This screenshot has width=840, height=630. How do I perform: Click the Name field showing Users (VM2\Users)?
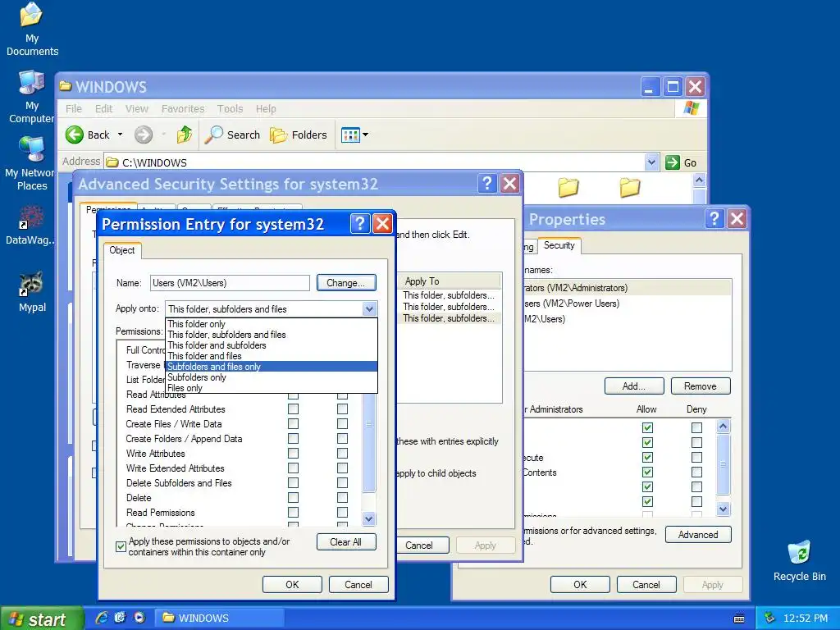(230, 283)
